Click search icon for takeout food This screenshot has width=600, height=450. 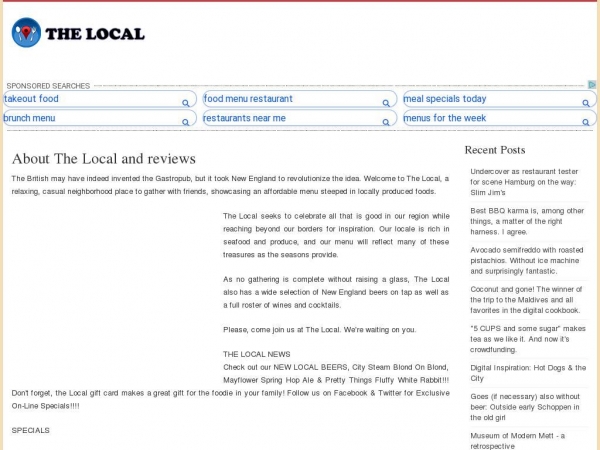(x=186, y=103)
